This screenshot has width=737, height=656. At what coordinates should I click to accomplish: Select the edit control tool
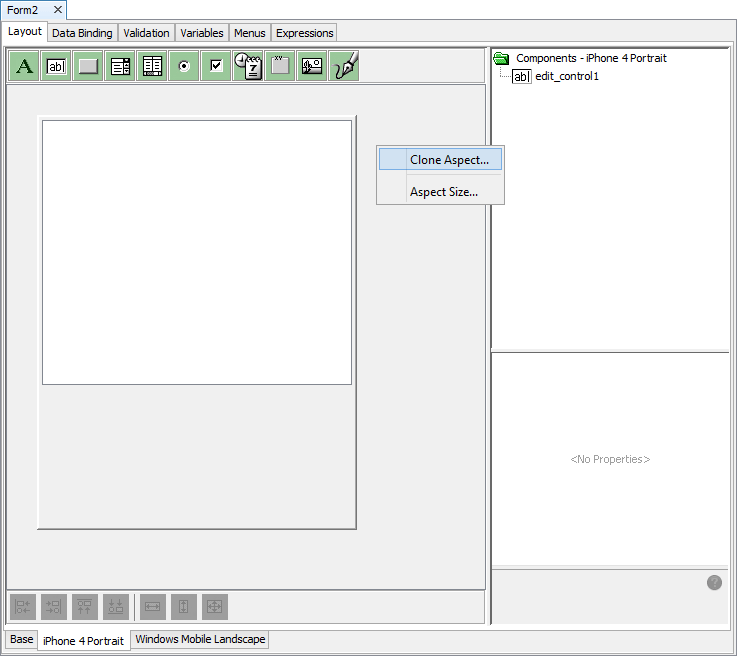pos(57,67)
